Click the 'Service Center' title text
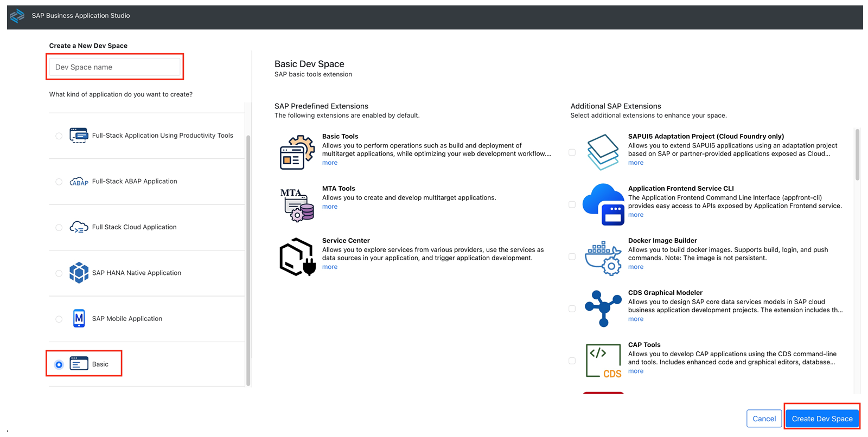Image resolution: width=868 pixels, height=437 pixels. click(346, 241)
